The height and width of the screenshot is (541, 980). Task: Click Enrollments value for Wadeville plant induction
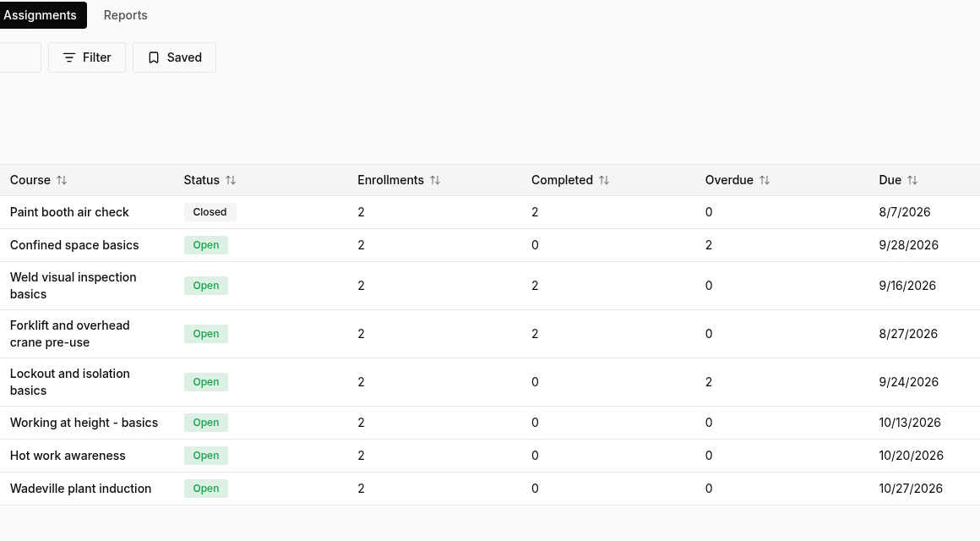pyautogui.click(x=362, y=489)
